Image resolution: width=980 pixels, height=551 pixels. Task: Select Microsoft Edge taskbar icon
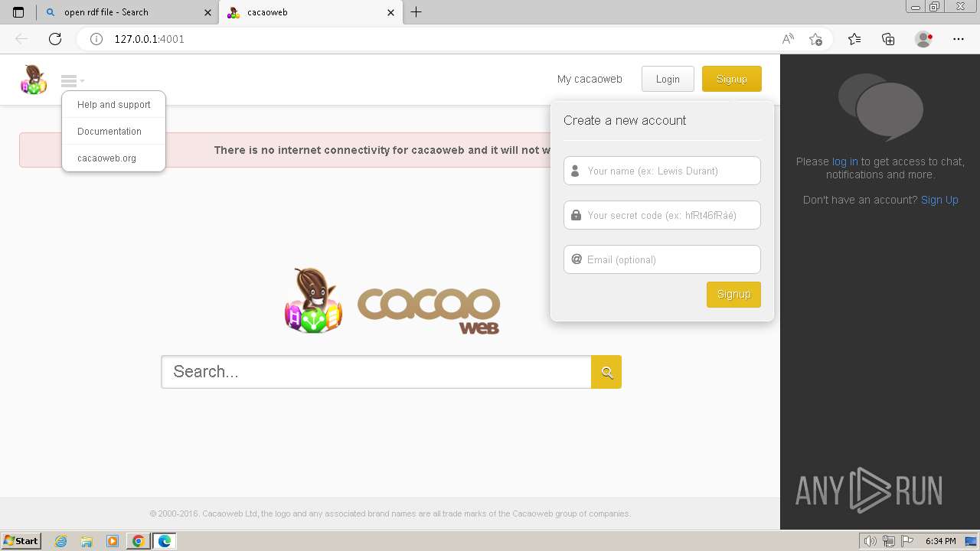(165, 541)
